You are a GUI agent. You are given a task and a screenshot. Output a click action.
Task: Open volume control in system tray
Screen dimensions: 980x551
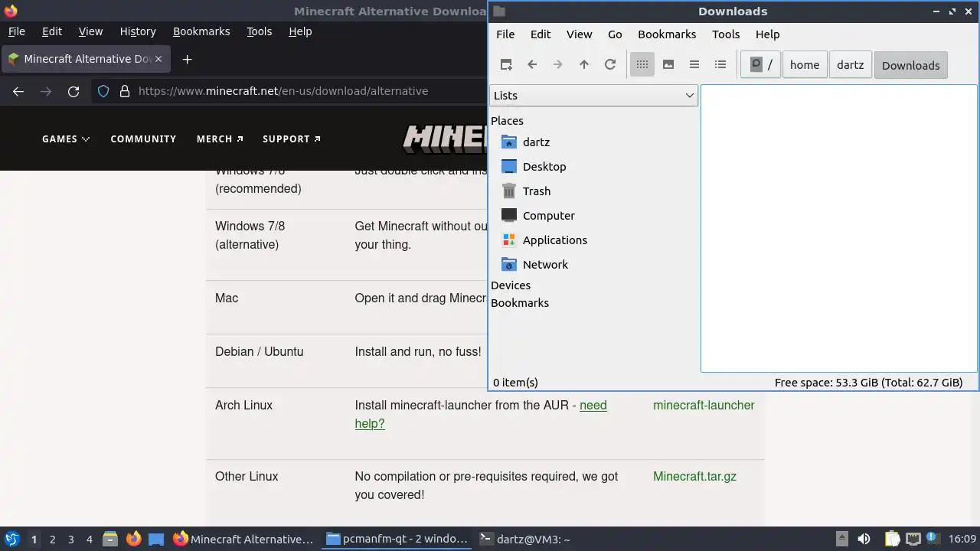pyautogui.click(x=864, y=540)
